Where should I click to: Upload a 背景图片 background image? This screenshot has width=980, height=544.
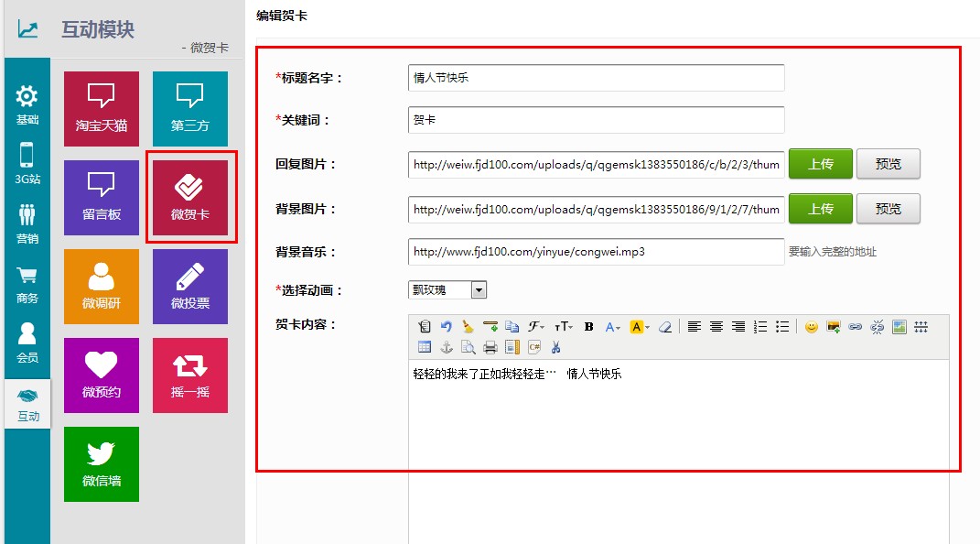click(821, 209)
